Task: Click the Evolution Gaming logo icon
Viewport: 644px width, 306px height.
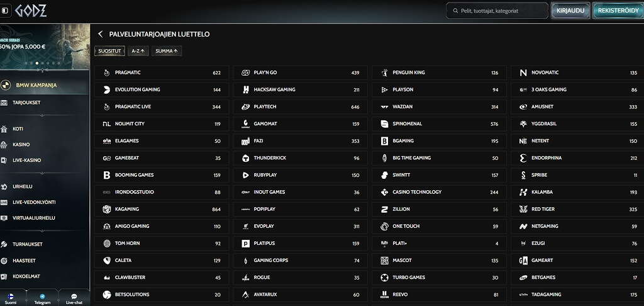Action: pyautogui.click(x=107, y=89)
